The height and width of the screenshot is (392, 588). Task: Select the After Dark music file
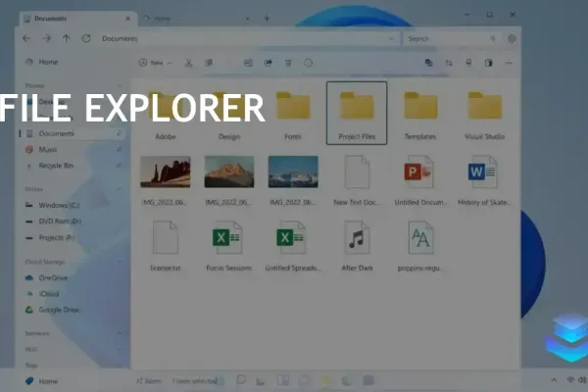(x=357, y=246)
